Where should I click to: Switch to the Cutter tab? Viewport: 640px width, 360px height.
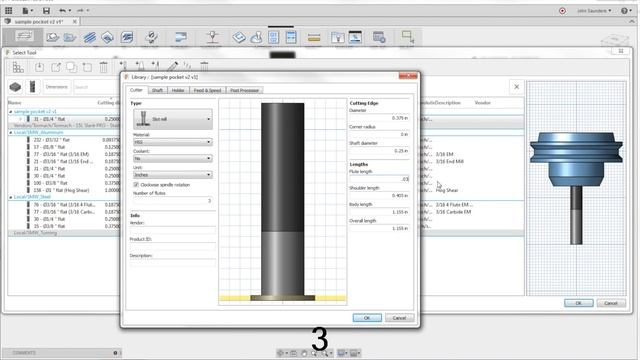pos(136,90)
